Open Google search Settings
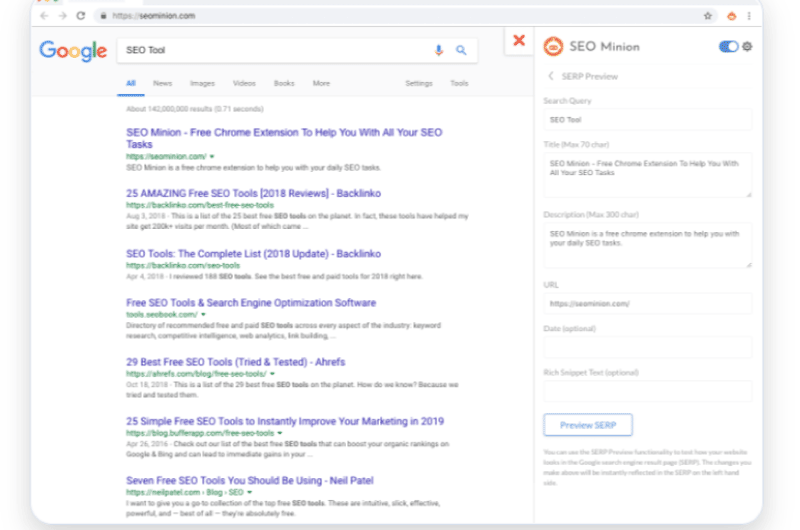This screenshot has height=530, width=800. point(419,83)
